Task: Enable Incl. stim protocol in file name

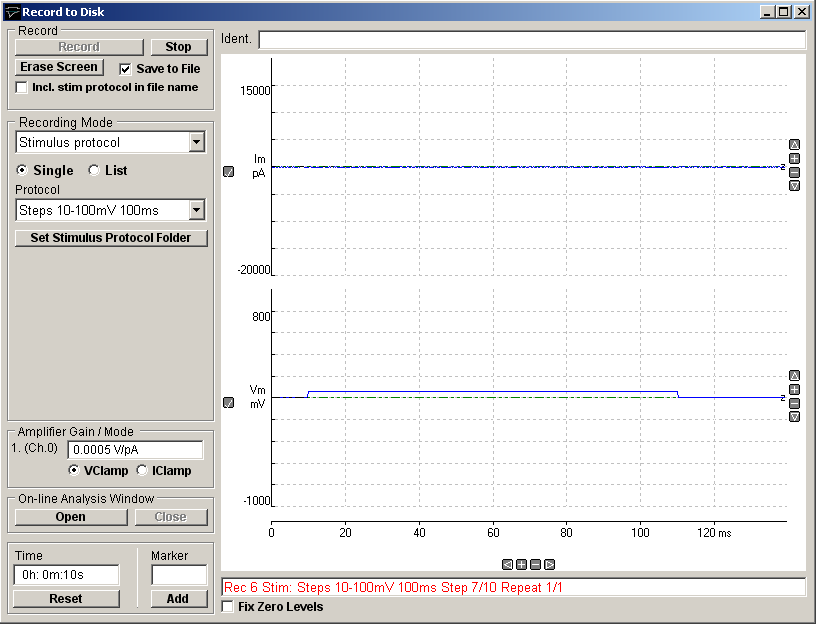Action: click(20, 87)
